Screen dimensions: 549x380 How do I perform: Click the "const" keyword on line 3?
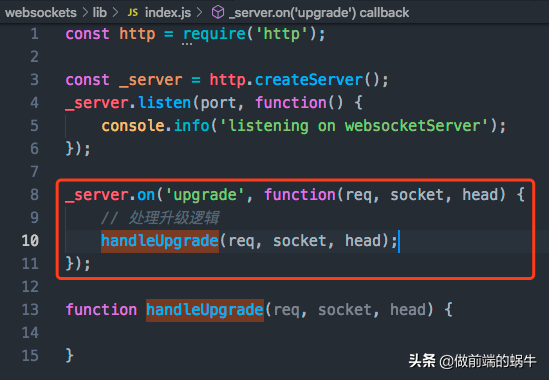click(88, 80)
